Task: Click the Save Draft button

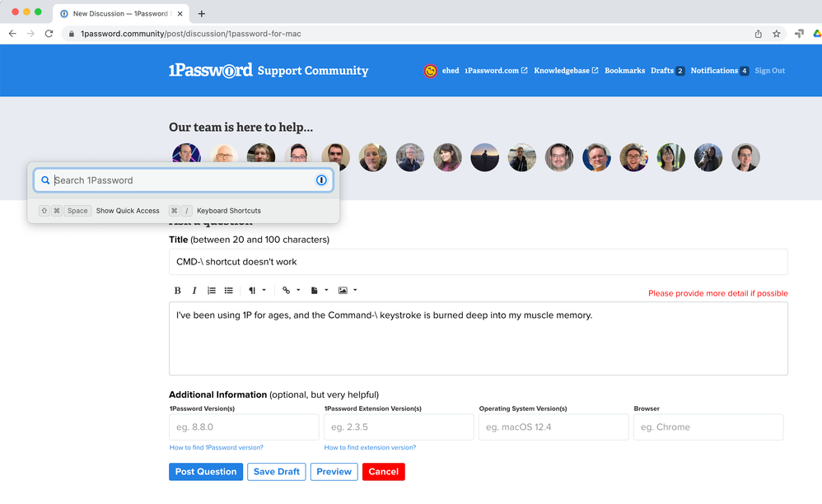Action: click(276, 472)
